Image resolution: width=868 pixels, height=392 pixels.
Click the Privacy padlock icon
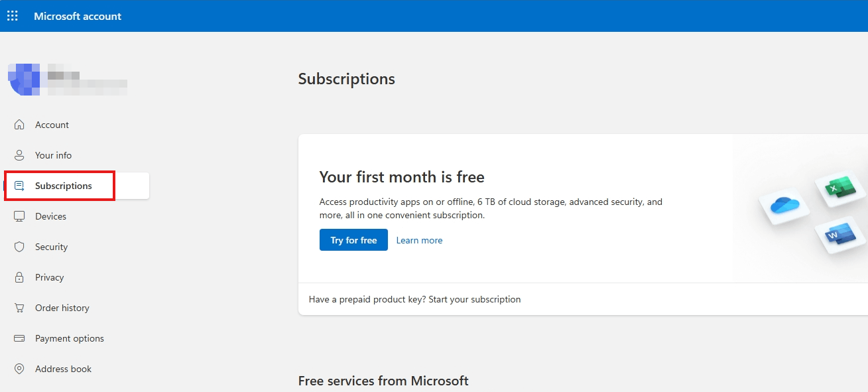point(19,277)
